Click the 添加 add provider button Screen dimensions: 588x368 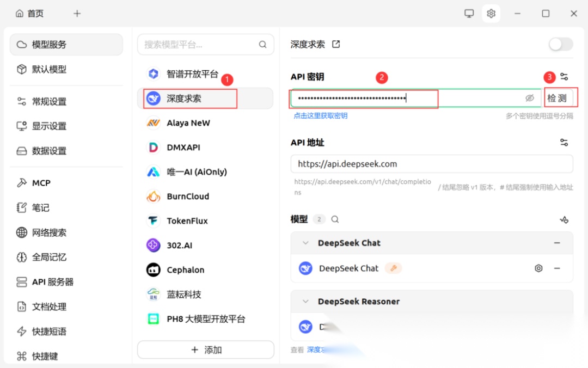point(205,349)
